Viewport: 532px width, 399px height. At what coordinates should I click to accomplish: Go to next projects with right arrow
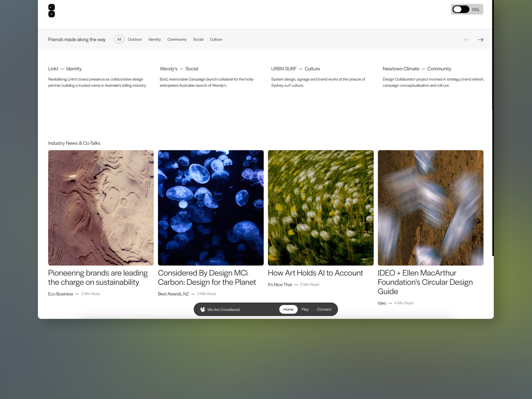480,40
